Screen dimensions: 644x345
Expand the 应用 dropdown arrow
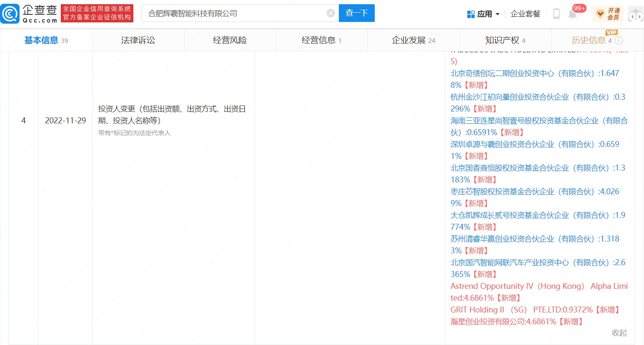pos(498,14)
